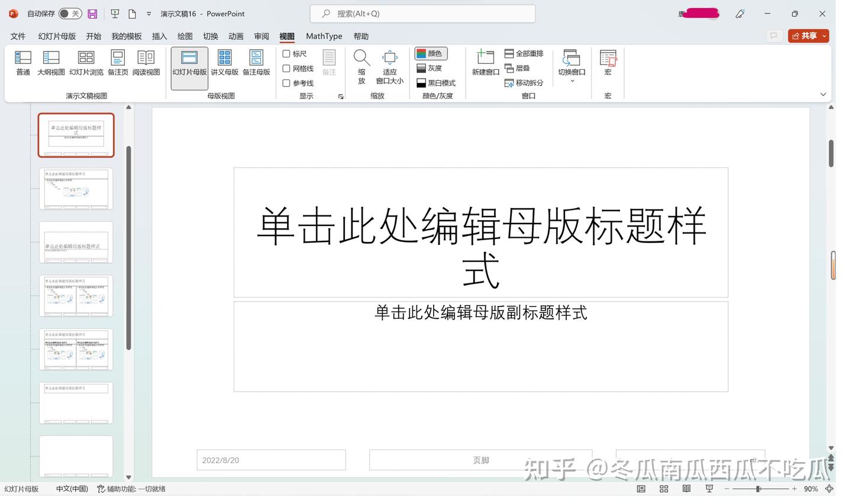Enable the 网格线 gridlines checkbox
Viewport: 852px width, 504px height.
286,68
